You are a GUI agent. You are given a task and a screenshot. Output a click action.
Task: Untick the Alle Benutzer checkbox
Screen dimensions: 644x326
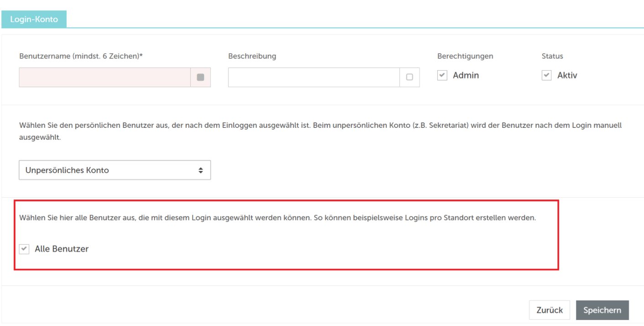click(x=24, y=249)
